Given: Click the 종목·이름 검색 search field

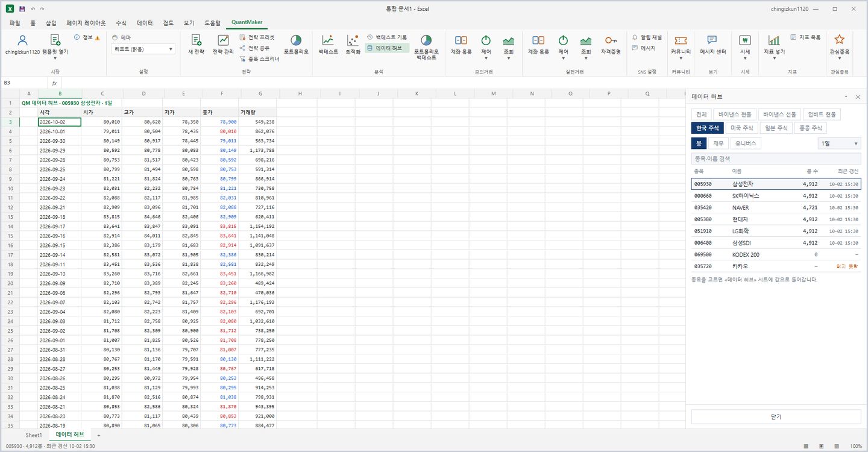Looking at the screenshot, I should 776,159.
